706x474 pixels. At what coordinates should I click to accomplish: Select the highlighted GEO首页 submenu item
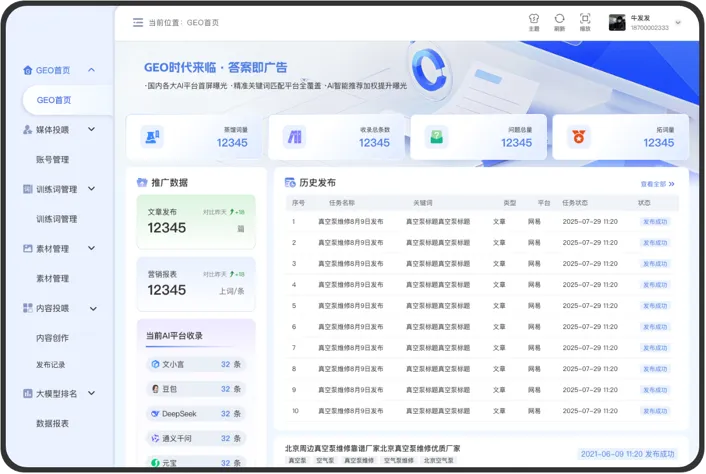coord(68,100)
